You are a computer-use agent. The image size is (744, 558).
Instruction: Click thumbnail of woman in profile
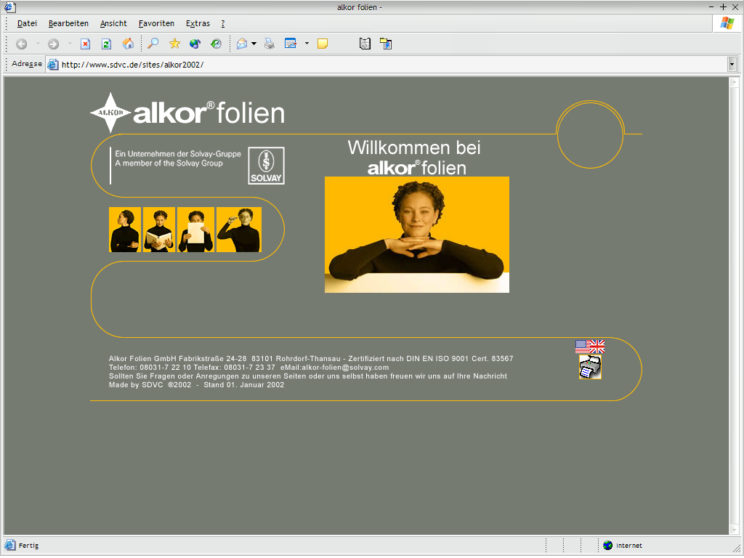click(x=125, y=230)
